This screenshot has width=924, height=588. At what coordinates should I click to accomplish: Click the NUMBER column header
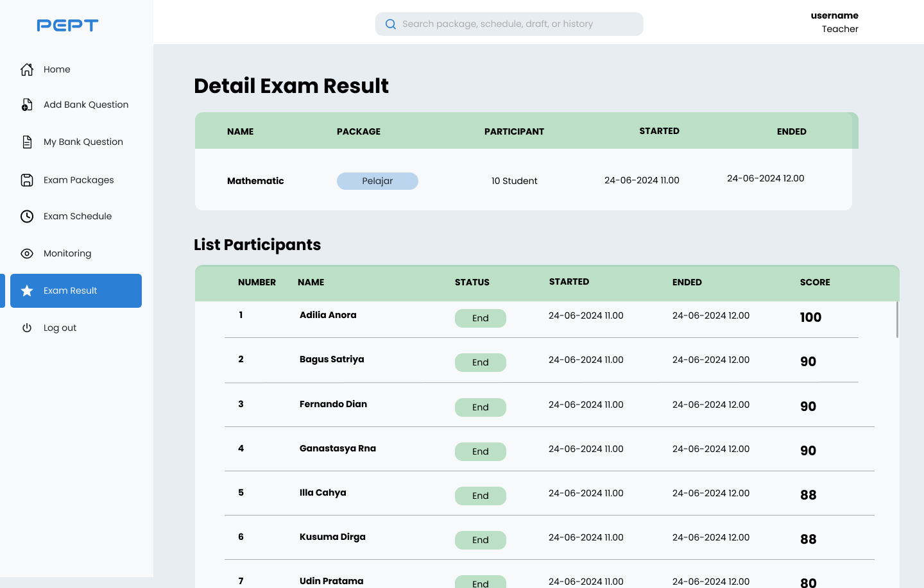point(257,282)
